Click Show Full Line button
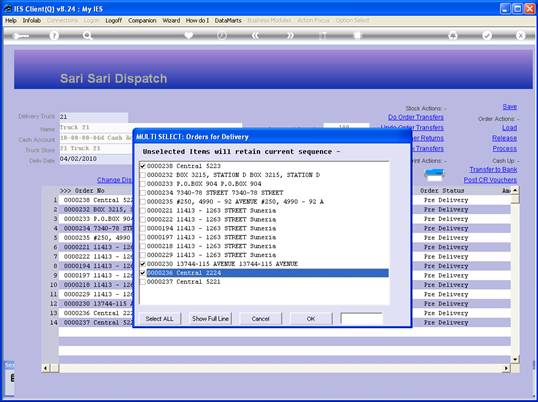 pyautogui.click(x=210, y=319)
